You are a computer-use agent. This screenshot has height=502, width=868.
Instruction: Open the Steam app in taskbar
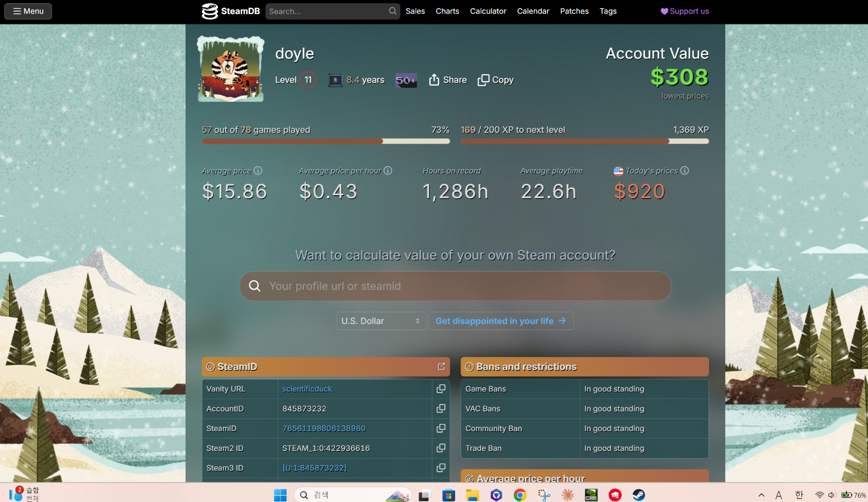pyautogui.click(x=639, y=494)
